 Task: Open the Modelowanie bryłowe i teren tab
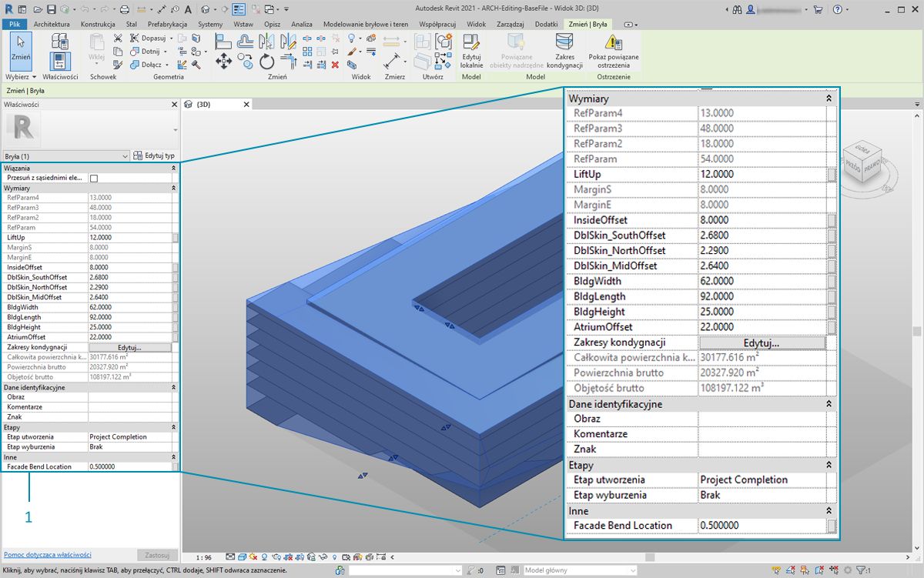coord(366,25)
